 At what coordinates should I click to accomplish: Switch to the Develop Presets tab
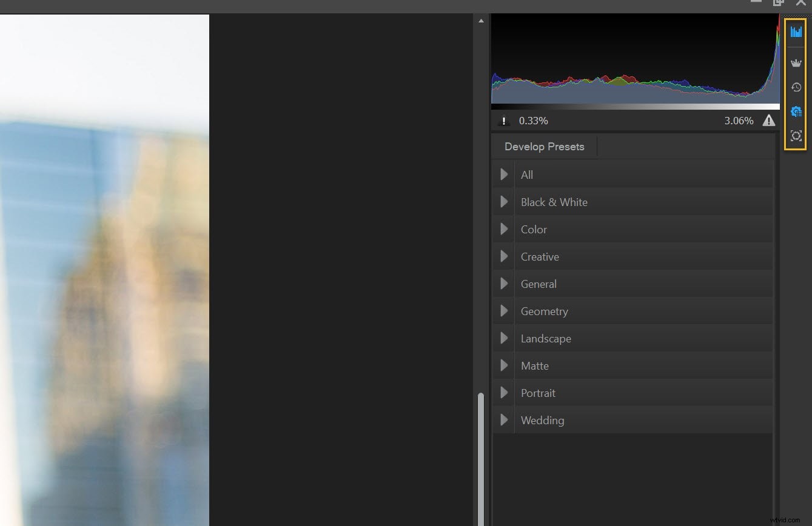coord(544,146)
